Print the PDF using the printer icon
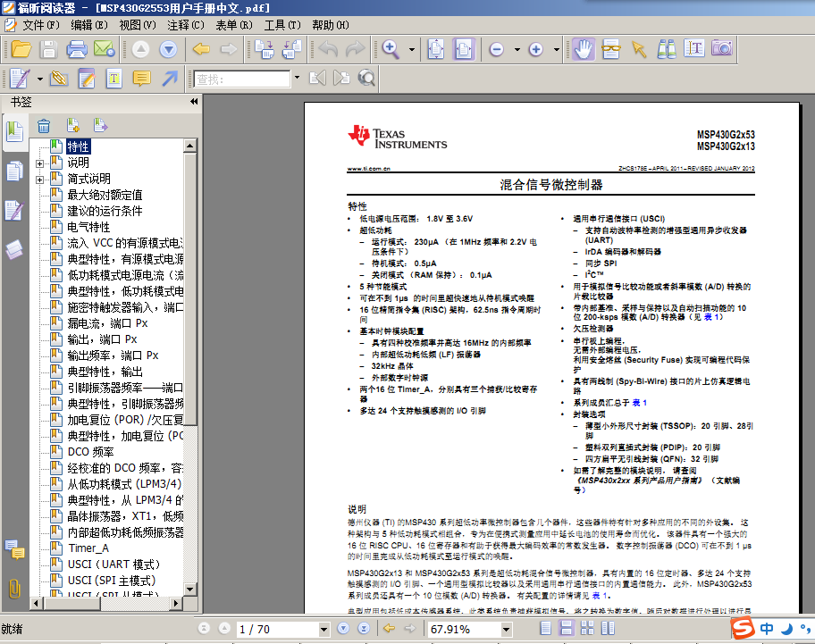This screenshot has width=815, height=644. click(77, 49)
